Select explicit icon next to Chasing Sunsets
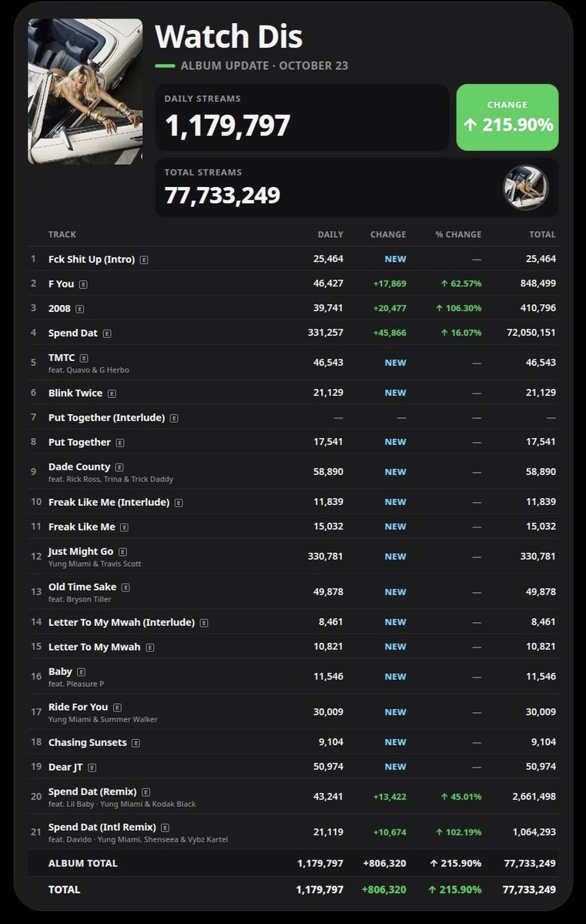 tap(136, 743)
